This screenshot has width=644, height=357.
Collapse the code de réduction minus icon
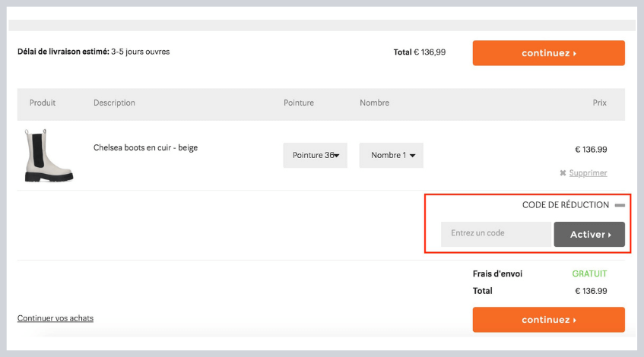pos(620,205)
